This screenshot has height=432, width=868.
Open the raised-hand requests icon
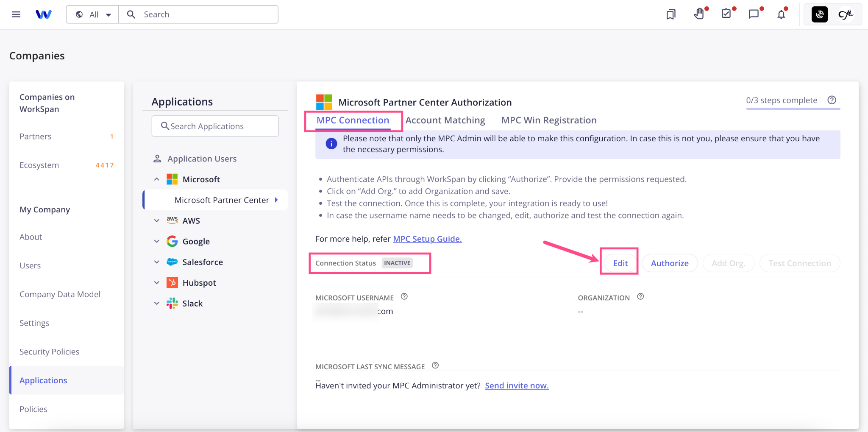click(699, 14)
